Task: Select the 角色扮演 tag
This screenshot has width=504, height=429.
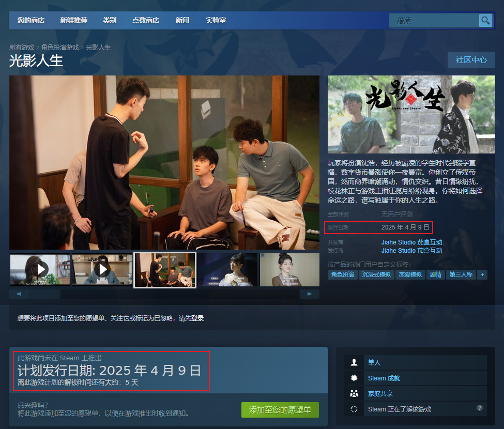Action: [x=343, y=275]
